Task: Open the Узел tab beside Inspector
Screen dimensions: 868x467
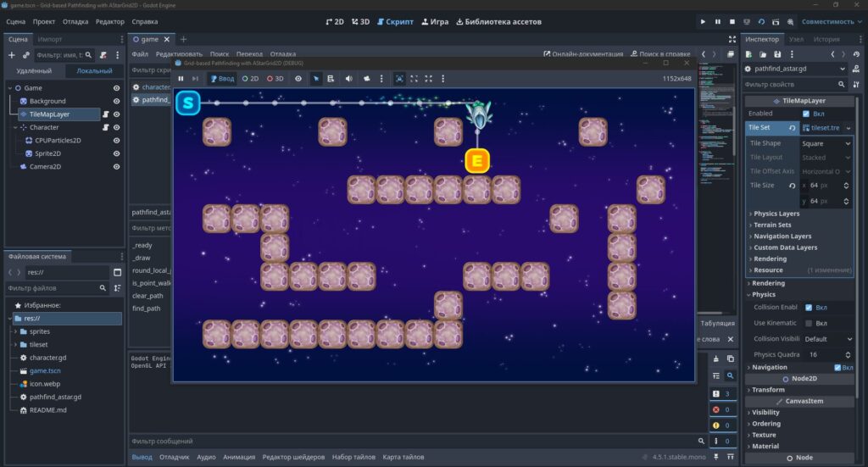Action: point(796,39)
